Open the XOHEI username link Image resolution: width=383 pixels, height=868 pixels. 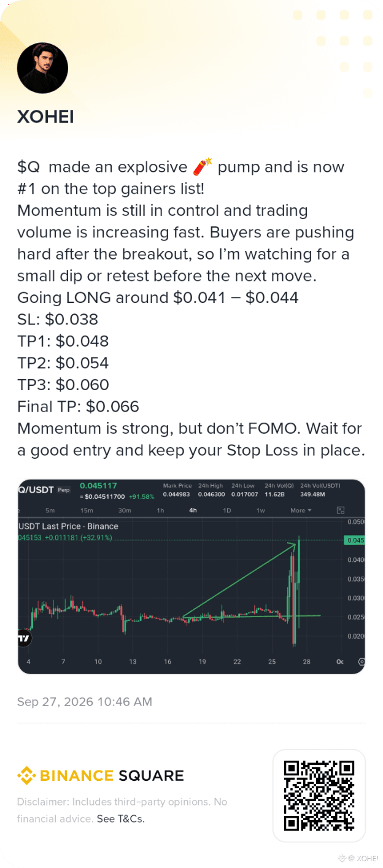tap(45, 117)
